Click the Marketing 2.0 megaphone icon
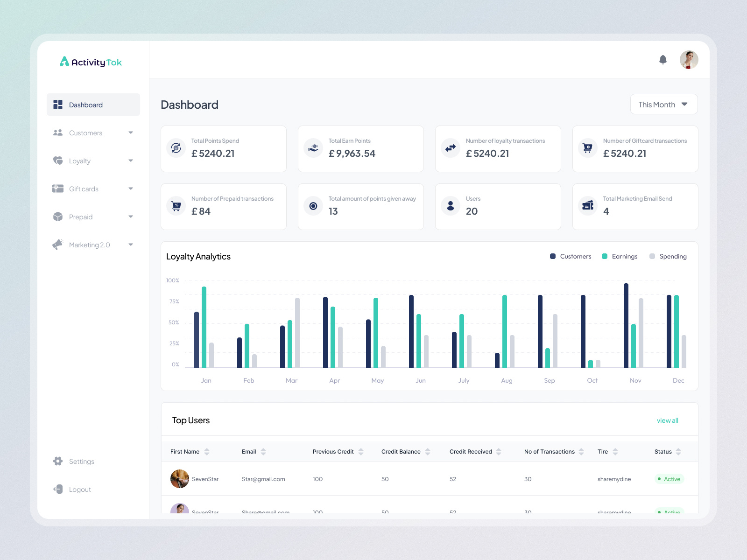This screenshot has width=747, height=560. tap(58, 245)
